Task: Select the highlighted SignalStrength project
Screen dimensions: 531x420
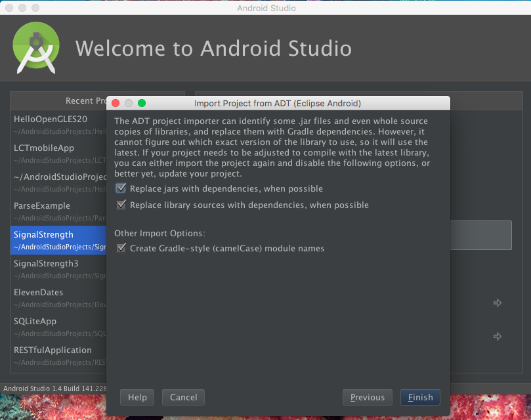Action: click(x=58, y=240)
